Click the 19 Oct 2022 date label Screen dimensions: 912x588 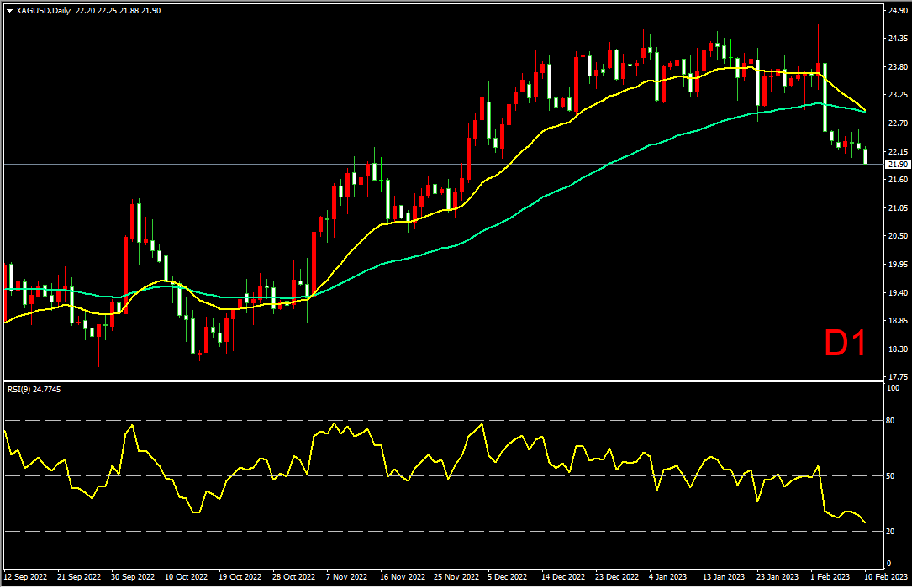240,577
